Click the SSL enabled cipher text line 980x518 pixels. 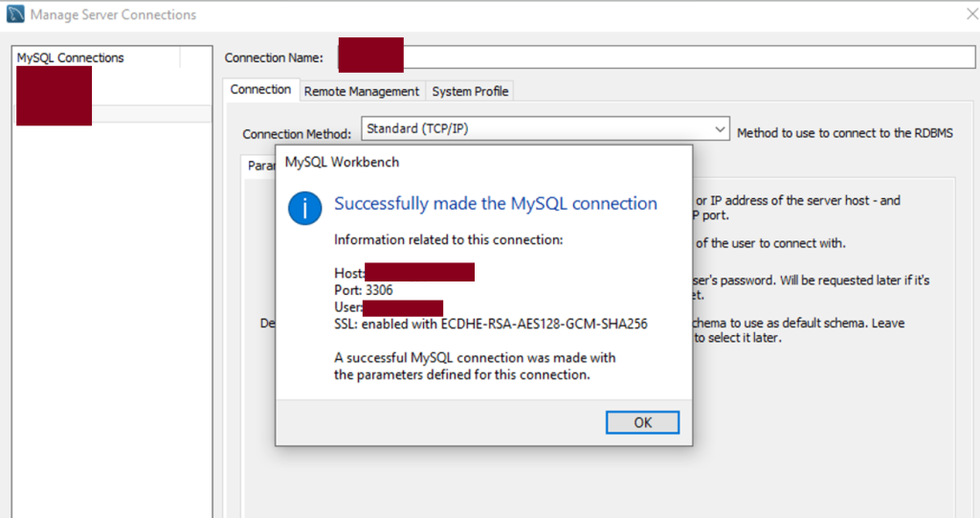(491, 324)
